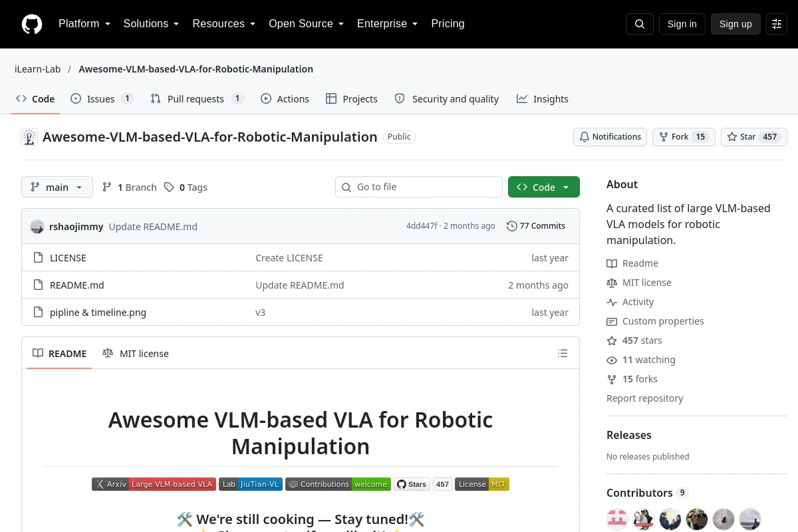This screenshot has width=798, height=532.
Task: Click the License MIT badge
Action: pyautogui.click(x=482, y=484)
